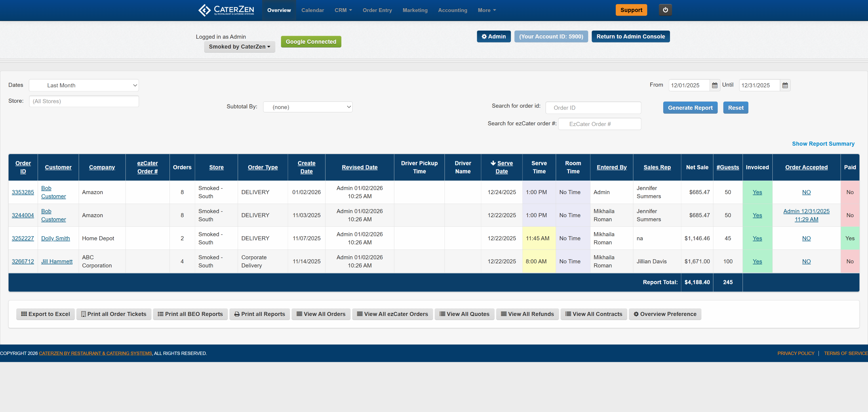Screen dimensions: 868x412
Task: Open the Dates Last Month dropdown
Action: coord(84,85)
